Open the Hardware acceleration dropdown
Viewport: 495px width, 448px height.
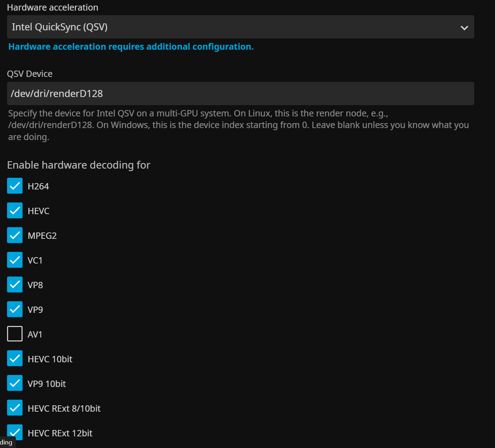pyautogui.click(x=240, y=27)
